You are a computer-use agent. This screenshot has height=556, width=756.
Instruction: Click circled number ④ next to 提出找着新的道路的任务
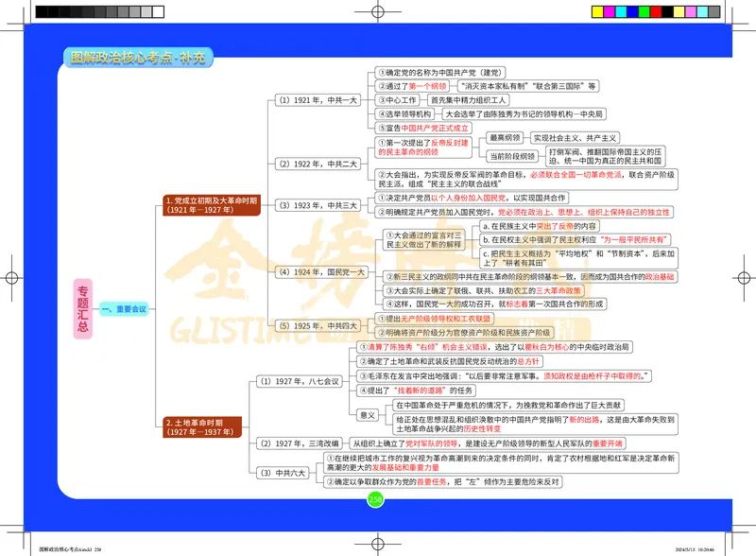click(x=362, y=391)
